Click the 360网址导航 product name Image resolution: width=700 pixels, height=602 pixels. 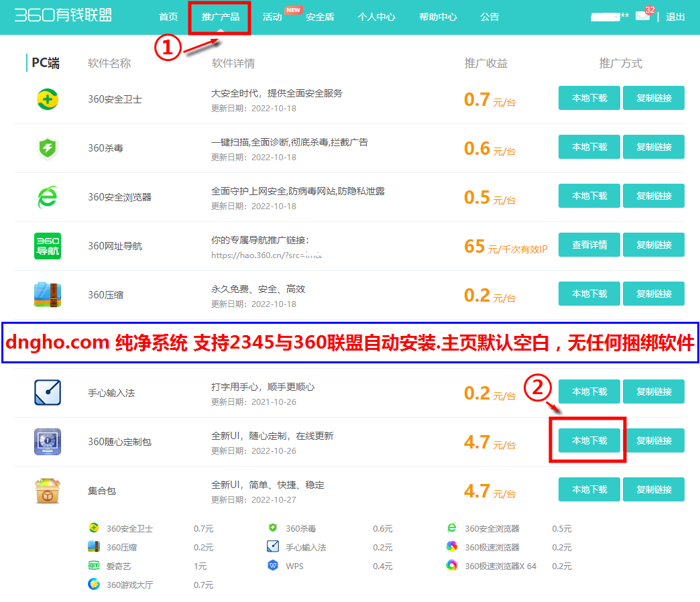(115, 246)
